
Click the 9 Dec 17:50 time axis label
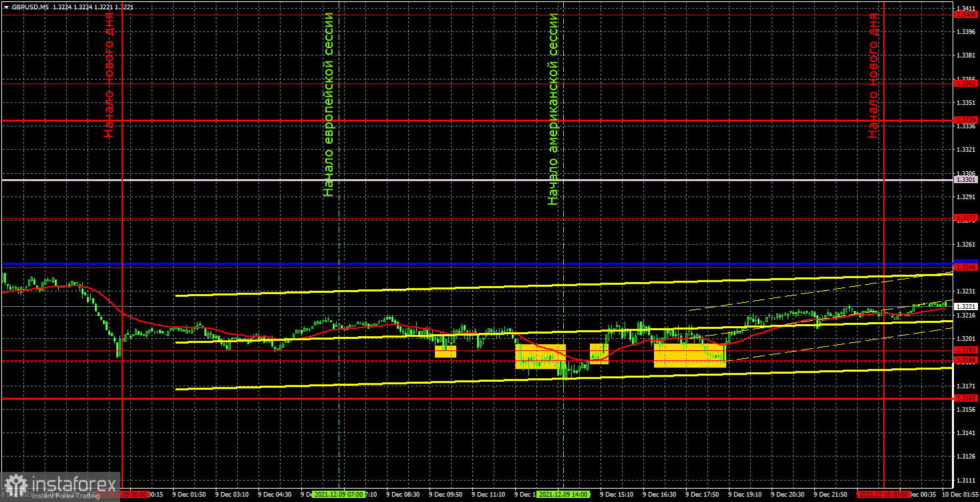(702, 495)
